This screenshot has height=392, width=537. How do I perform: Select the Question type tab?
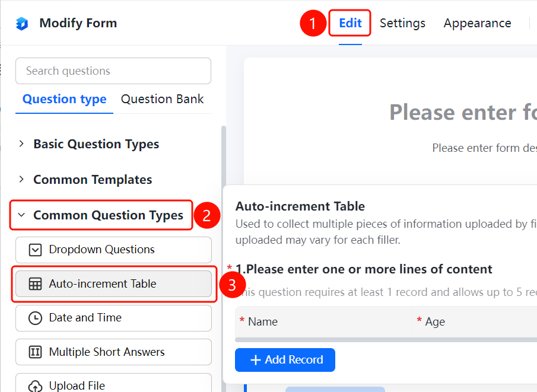(x=65, y=99)
